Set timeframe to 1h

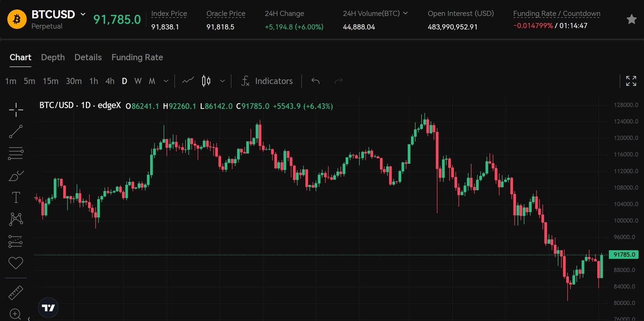pos(93,81)
